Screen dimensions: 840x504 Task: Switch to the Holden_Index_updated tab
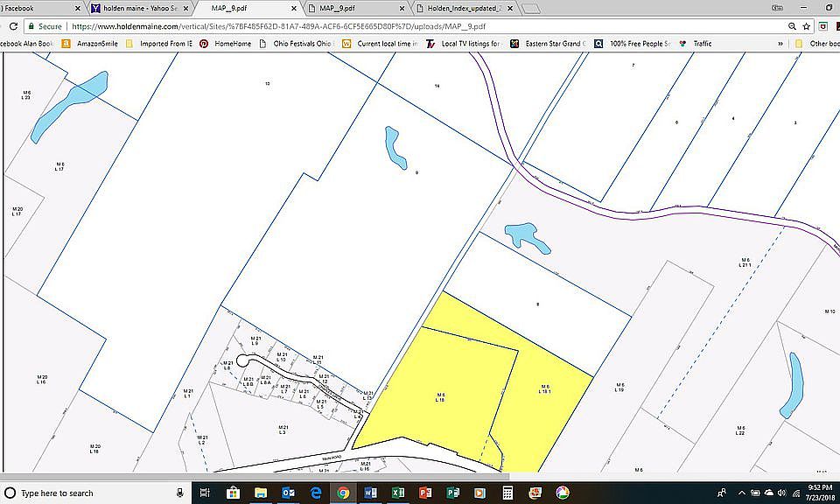tap(464, 8)
